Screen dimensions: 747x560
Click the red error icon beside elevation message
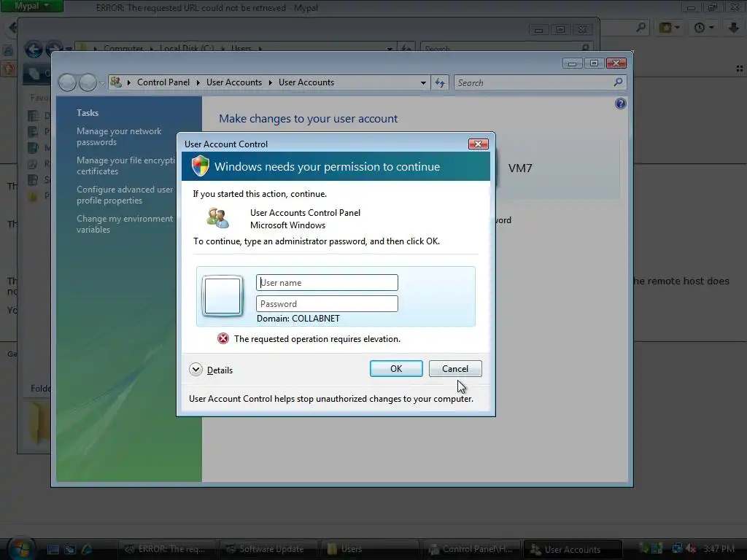[x=223, y=338]
